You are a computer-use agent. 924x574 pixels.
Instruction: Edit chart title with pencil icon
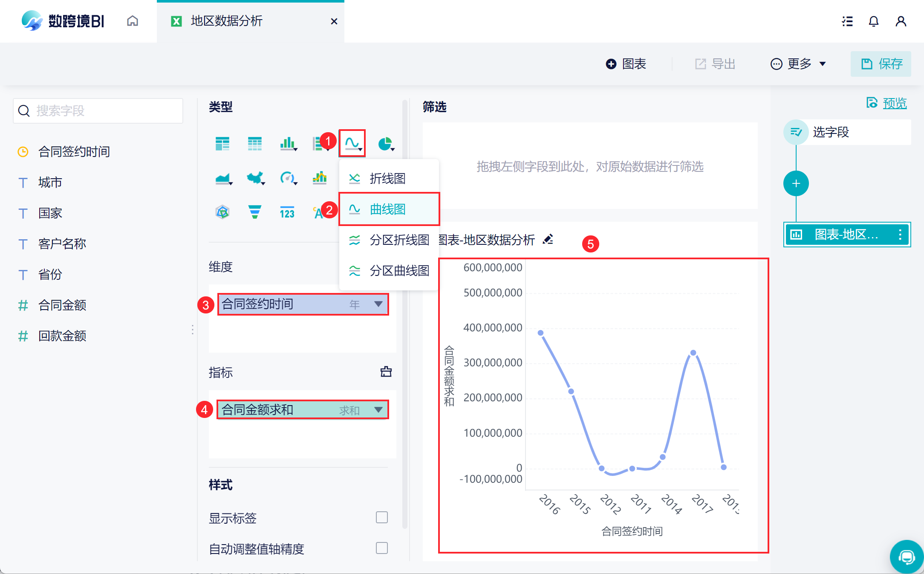click(x=548, y=239)
